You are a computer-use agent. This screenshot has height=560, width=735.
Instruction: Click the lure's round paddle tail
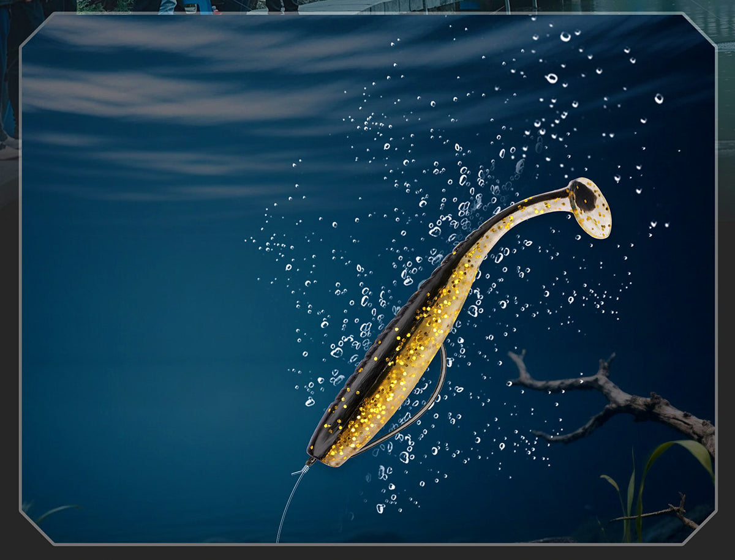pyautogui.click(x=590, y=208)
